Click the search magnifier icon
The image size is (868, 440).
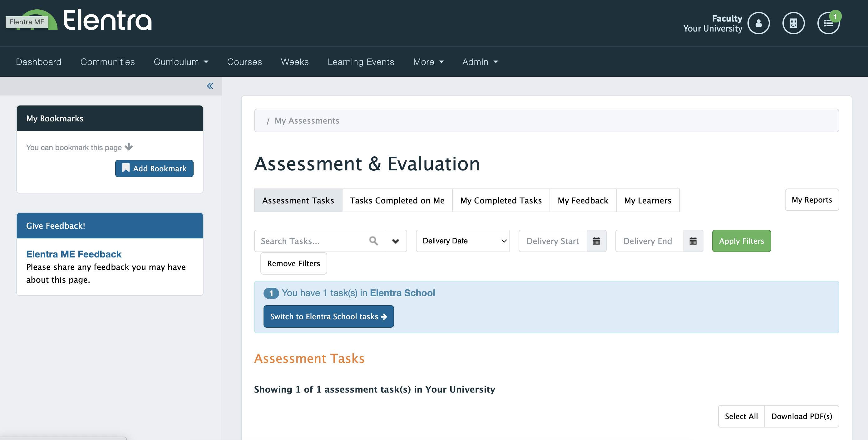(373, 241)
